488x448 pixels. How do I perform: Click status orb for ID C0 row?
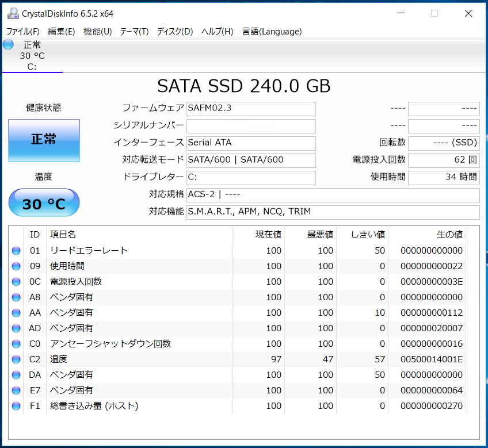(x=16, y=344)
